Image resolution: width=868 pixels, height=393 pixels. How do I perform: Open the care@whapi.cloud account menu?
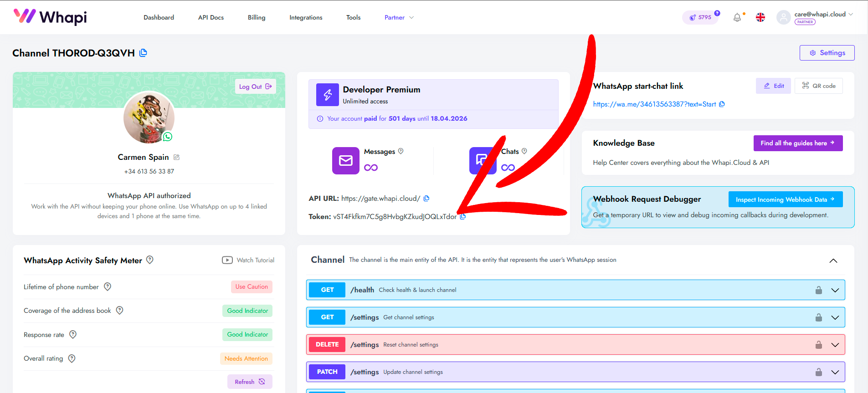pyautogui.click(x=824, y=14)
